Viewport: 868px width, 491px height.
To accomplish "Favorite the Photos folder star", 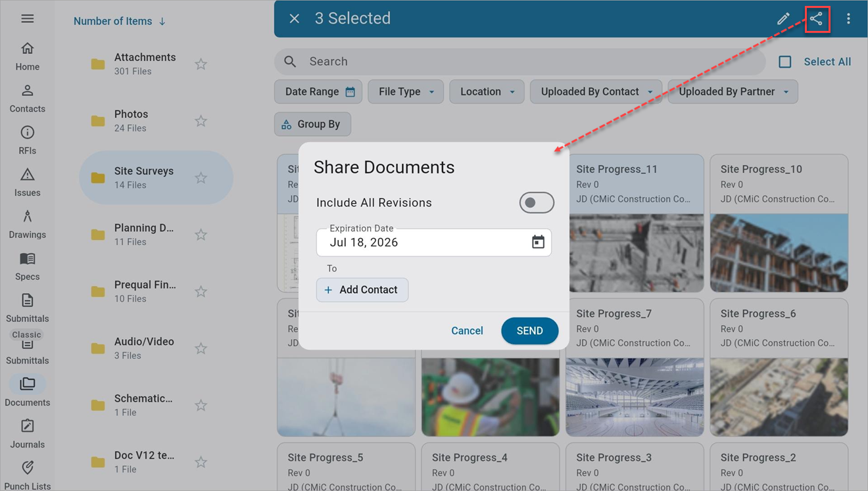I will [201, 121].
